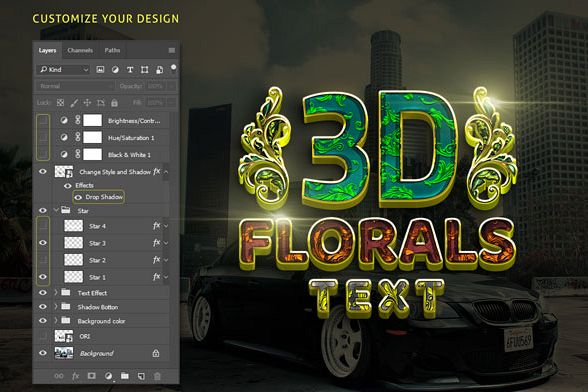
Task: Click the prevent artboard auto-nesting icon
Action: 100,103
